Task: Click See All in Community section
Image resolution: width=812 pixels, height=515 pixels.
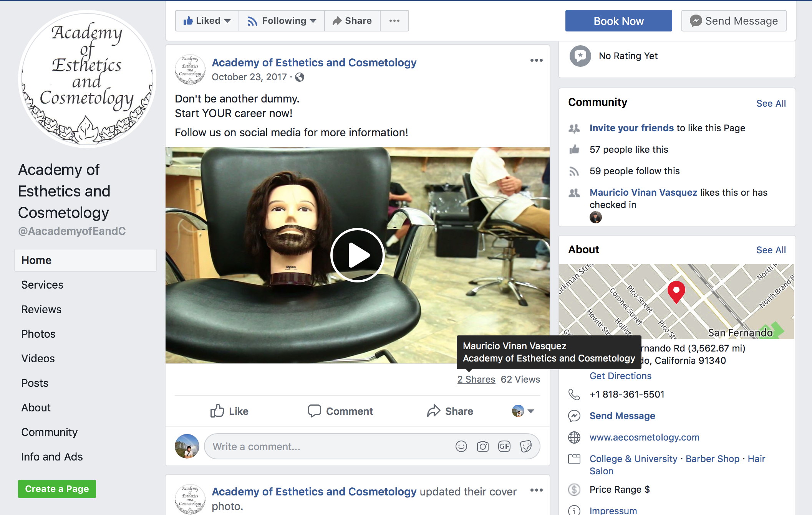Action: [x=771, y=103]
